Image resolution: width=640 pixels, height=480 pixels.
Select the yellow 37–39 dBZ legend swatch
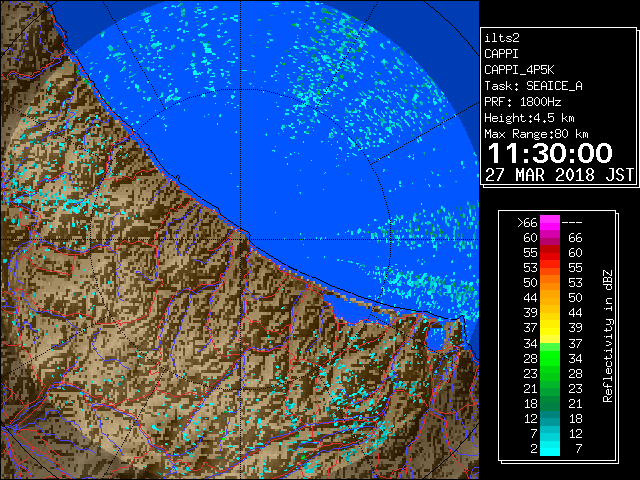pyautogui.click(x=550, y=328)
